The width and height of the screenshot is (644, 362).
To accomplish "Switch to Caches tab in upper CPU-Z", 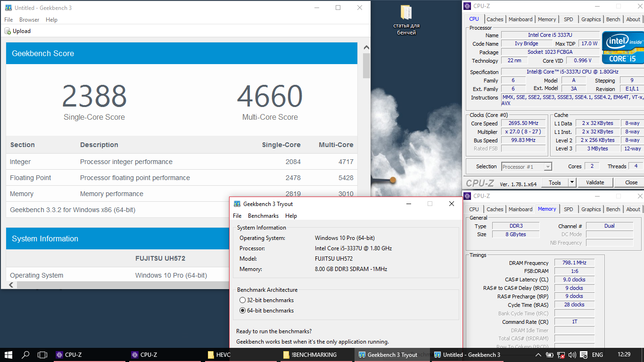I will [x=495, y=19].
